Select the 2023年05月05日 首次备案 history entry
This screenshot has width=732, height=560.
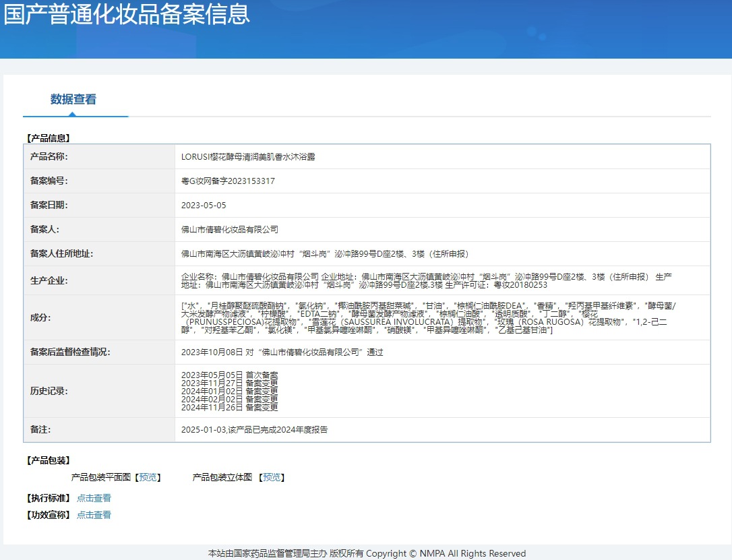(229, 375)
